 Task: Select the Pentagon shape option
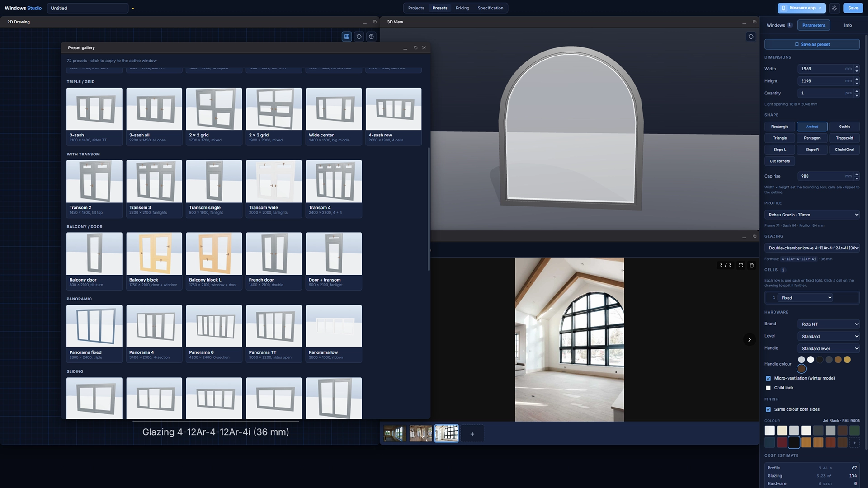pos(812,138)
